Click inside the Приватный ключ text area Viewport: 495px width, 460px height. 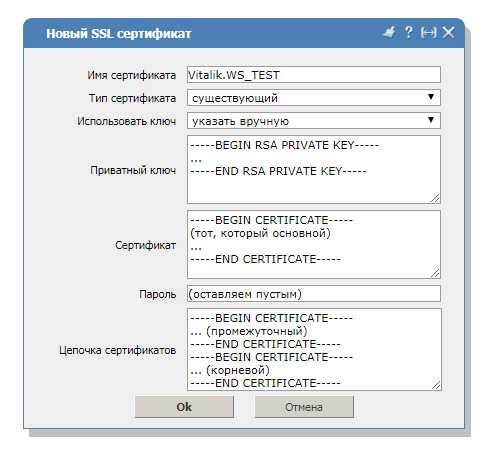314,169
